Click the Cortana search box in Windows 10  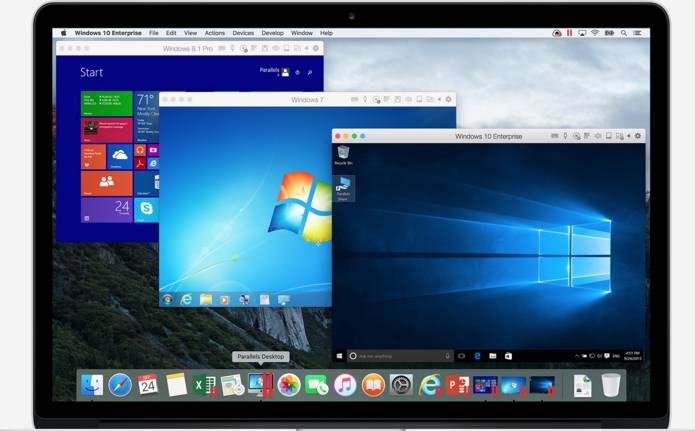(400, 356)
